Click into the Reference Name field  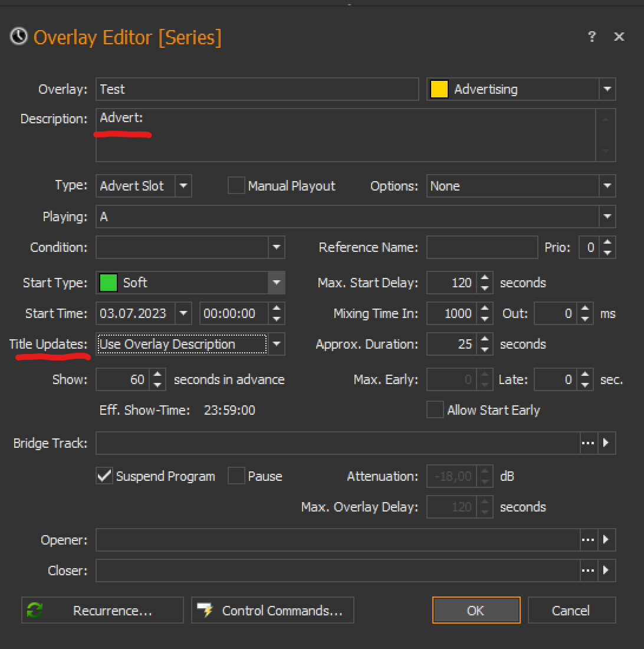point(482,247)
